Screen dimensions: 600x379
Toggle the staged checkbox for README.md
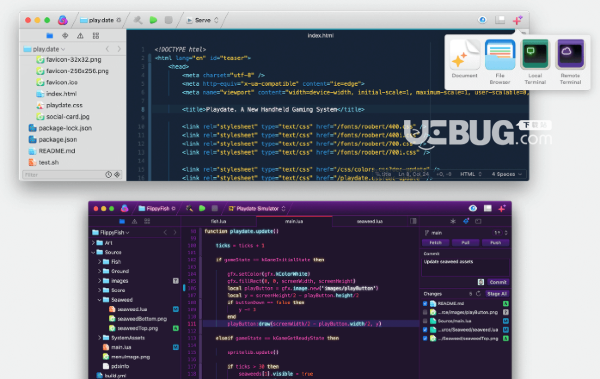click(425, 304)
